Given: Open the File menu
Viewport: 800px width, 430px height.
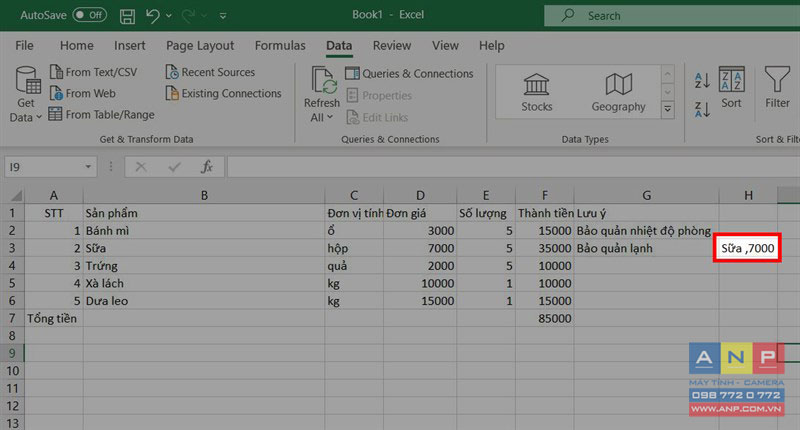Looking at the screenshot, I should [x=24, y=45].
